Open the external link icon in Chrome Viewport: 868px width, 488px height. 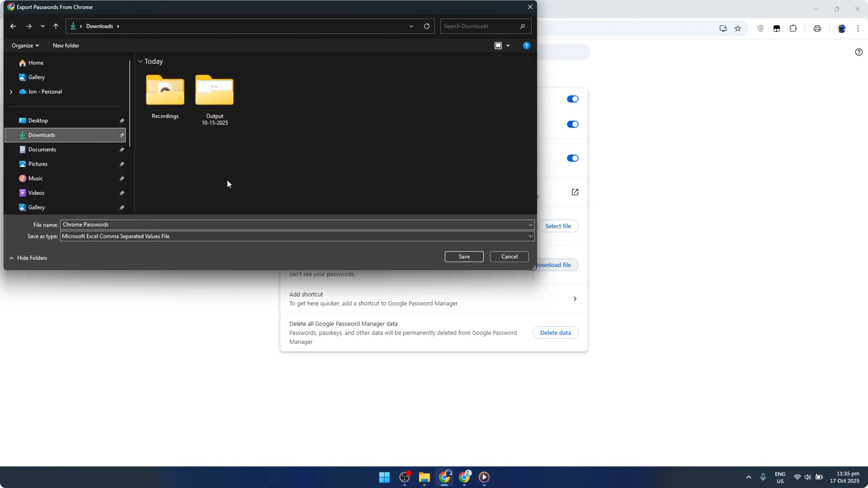click(x=575, y=192)
